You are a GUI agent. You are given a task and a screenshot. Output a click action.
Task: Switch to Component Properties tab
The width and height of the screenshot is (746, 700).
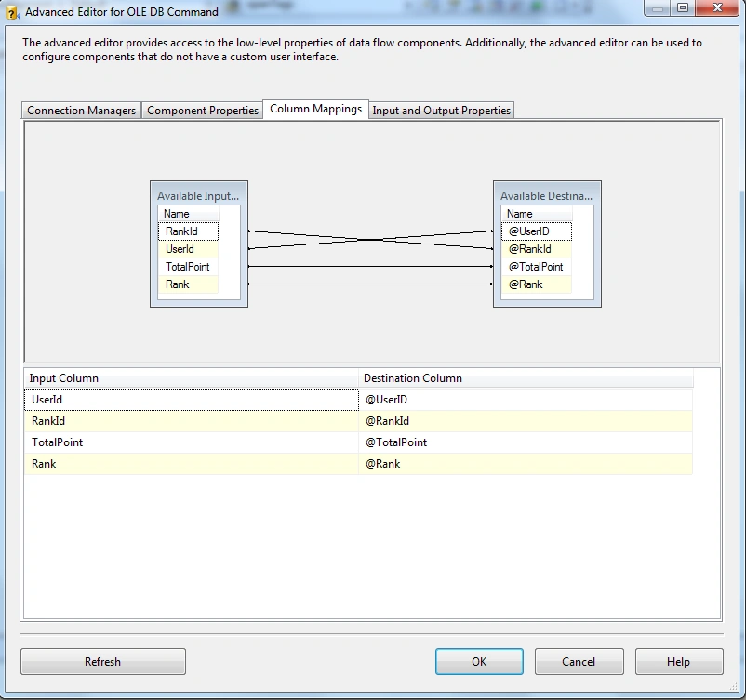coord(203,111)
